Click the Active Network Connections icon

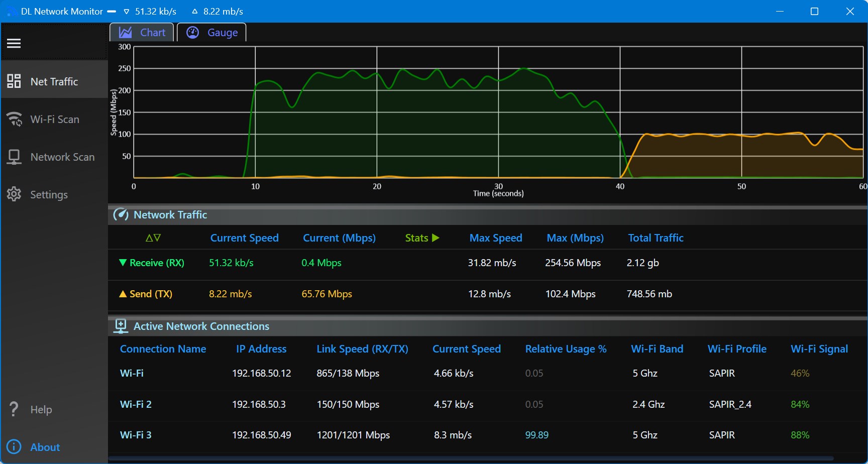click(121, 326)
